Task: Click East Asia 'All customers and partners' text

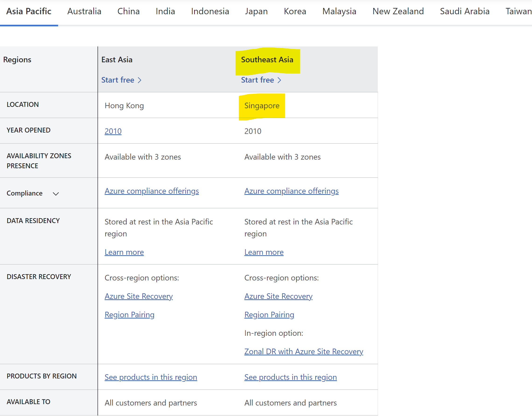Action: (150, 403)
